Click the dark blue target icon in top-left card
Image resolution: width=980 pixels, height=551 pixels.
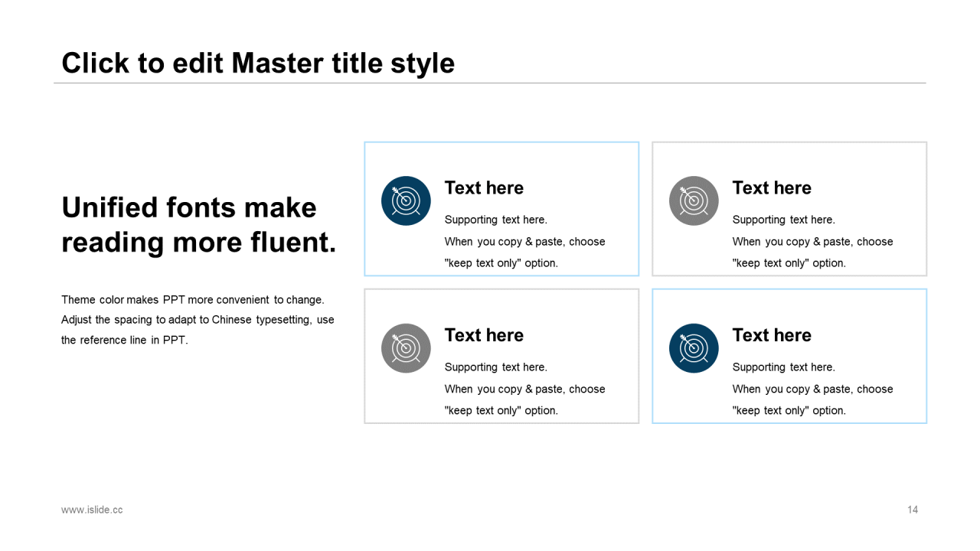(x=406, y=201)
